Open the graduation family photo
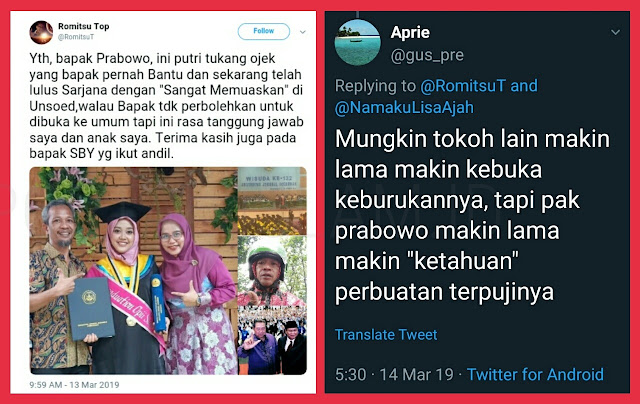The width and height of the screenshot is (640, 404). tap(133, 271)
